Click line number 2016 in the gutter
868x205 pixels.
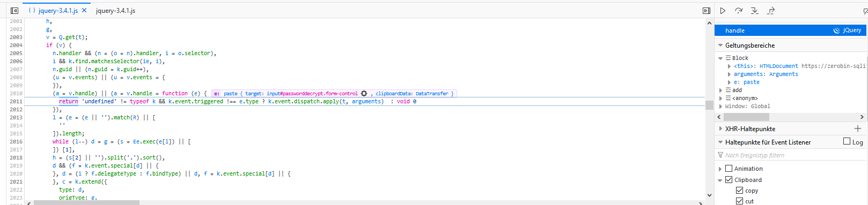click(x=16, y=142)
